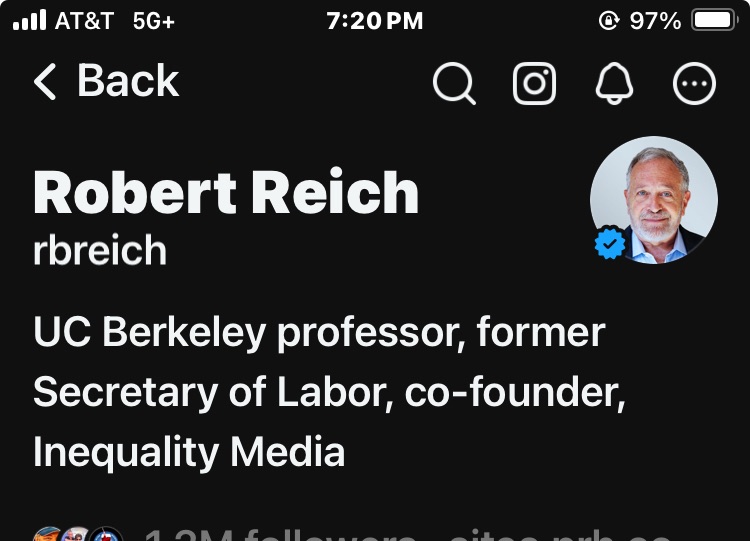
Task: Open the linked Instagram profile icon
Action: [534, 84]
